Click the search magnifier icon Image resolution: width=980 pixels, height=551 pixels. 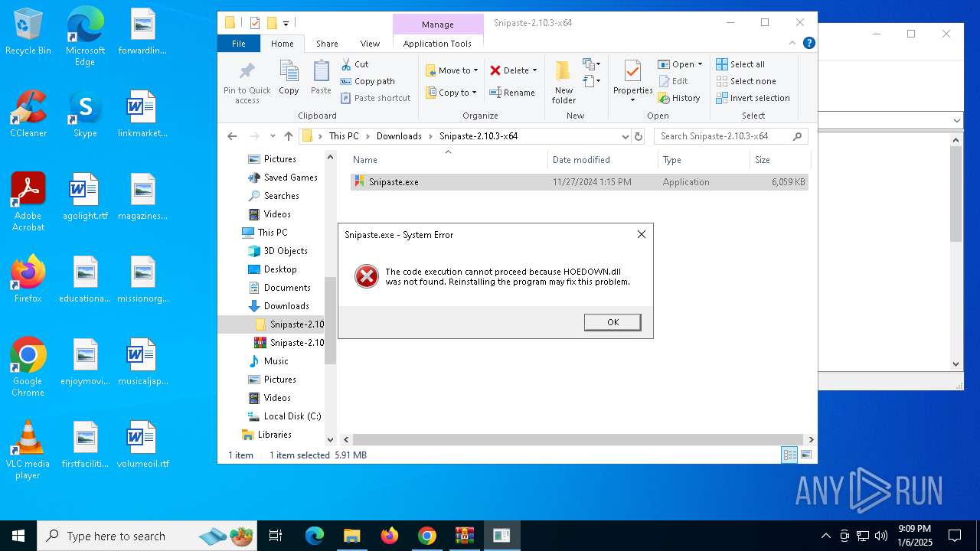[x=797, y=136]
